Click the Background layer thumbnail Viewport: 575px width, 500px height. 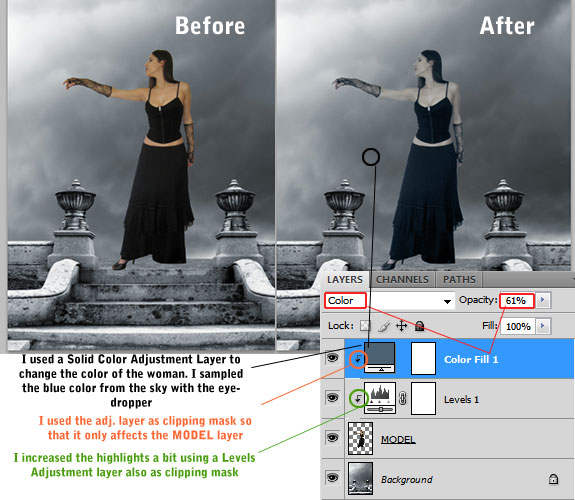[360, 478]
